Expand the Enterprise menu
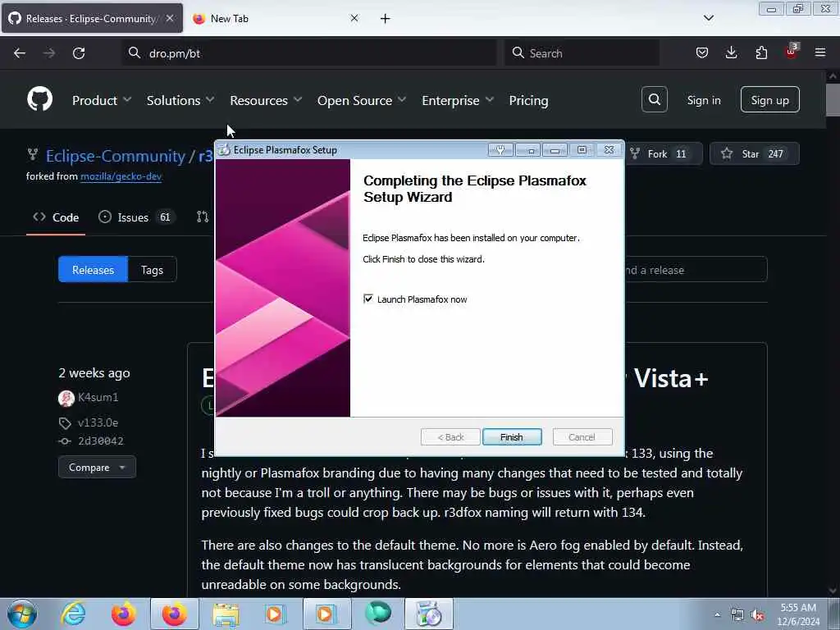Screen dimensions: 840x630 click(458, 100)
